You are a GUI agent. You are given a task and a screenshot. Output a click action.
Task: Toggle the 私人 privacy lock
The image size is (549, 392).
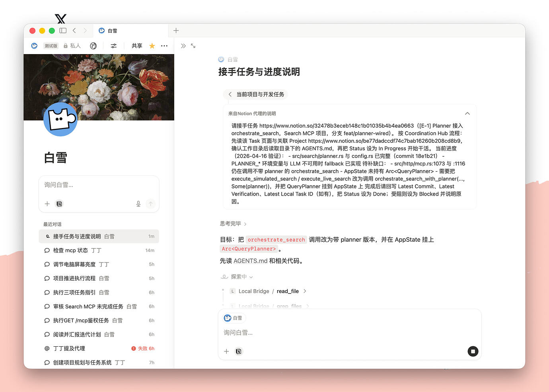(72, 45)
